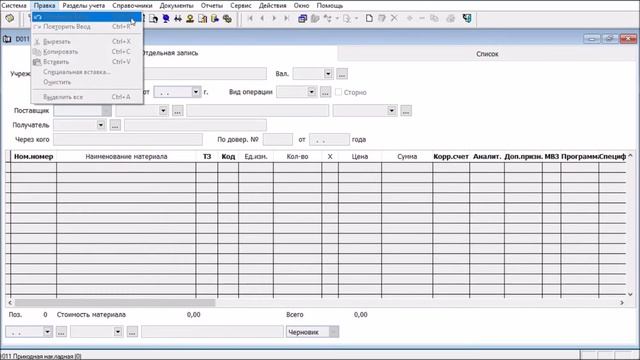The height and width of the screenshot is (360, 640).
Task: Click the horizontal scrollbar thumb under table
Action: point(115,303)
